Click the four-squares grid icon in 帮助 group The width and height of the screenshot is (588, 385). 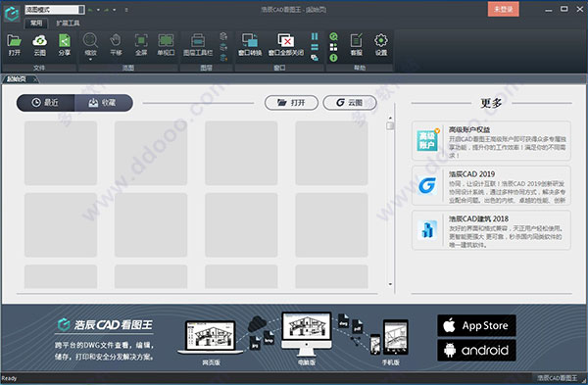[x=333, y=47]
